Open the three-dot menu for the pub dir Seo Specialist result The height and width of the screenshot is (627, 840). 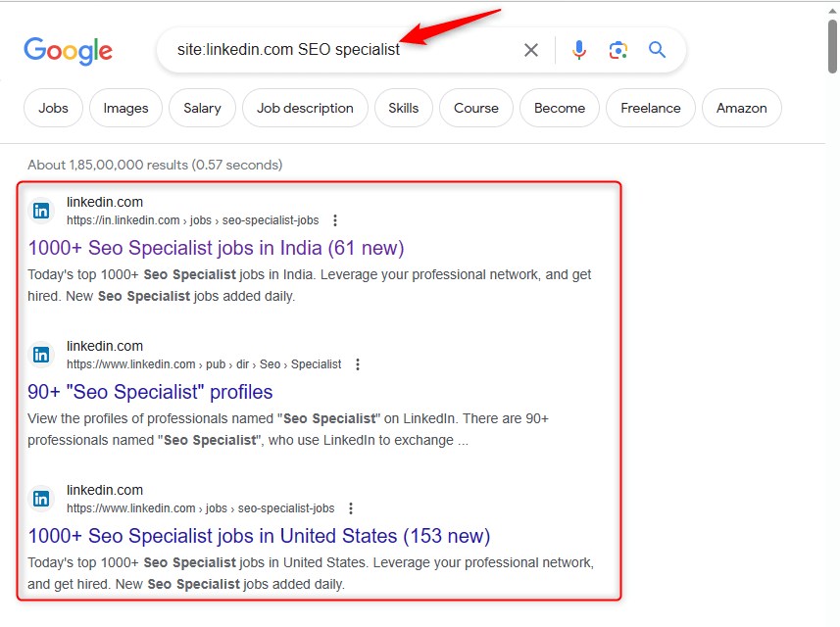[x=358, y=364]
